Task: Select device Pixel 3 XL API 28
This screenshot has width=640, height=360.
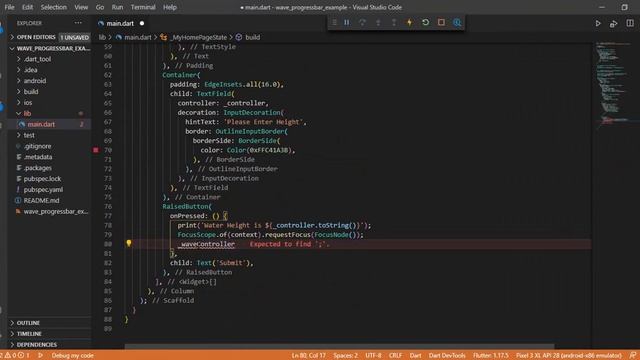Action: click(x=569, y=356)
